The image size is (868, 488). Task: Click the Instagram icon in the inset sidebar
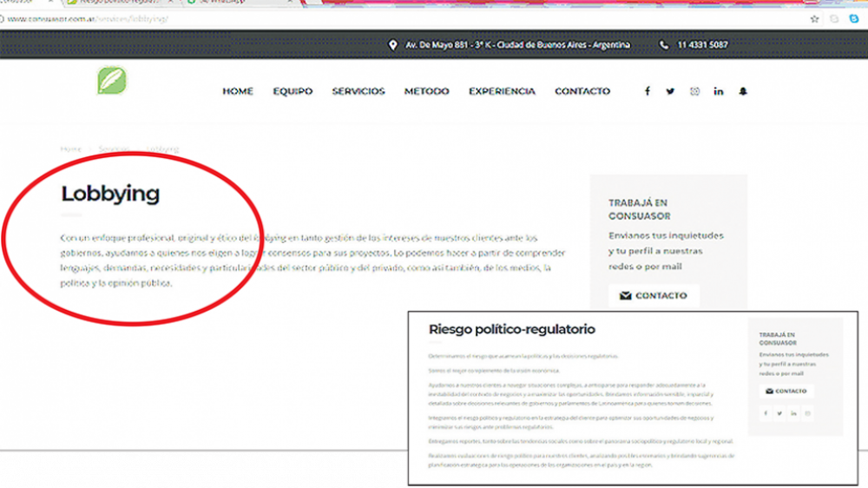pyautogui.click(x=807, y=413)
